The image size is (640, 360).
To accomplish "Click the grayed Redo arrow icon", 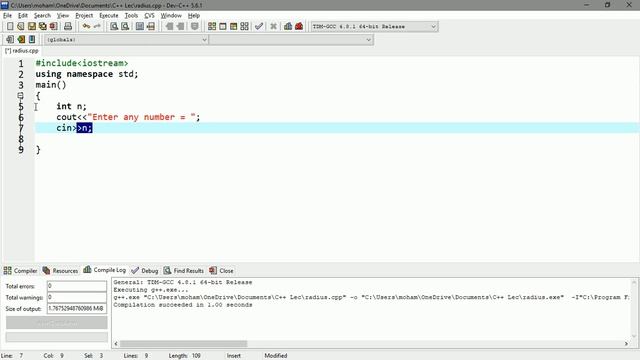I will [97, 27].
